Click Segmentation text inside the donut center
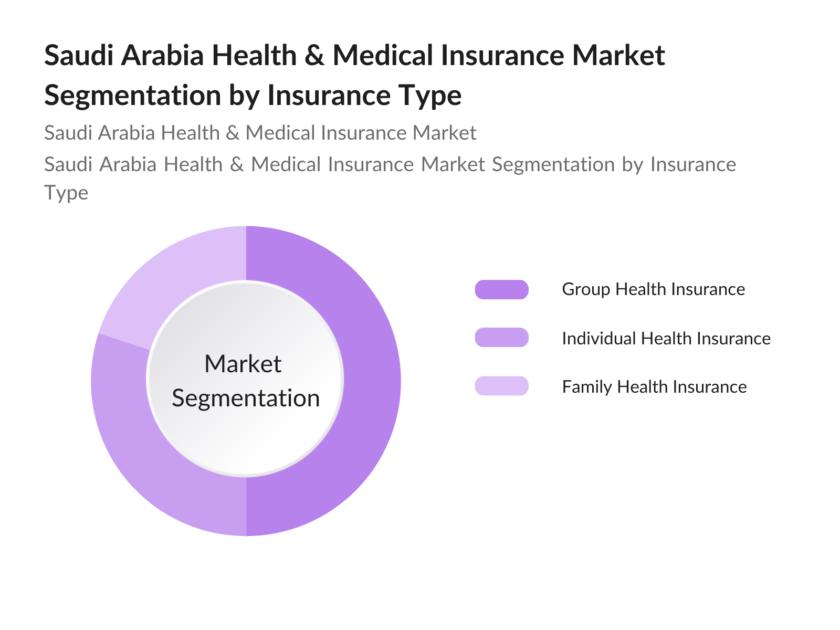 [246, 398]
